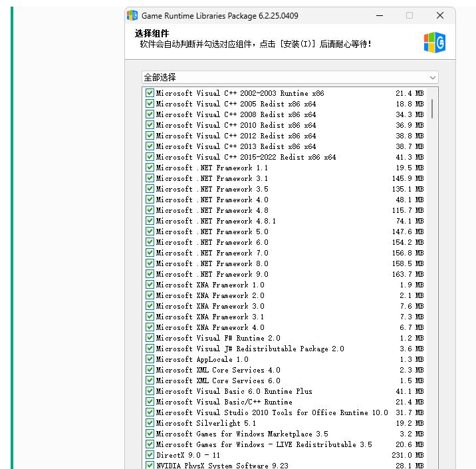The width and height of the screenshot is (476, 469).
Task: Toggle XML Core Services 4.0 checkbox
Action: click(150, 369)
